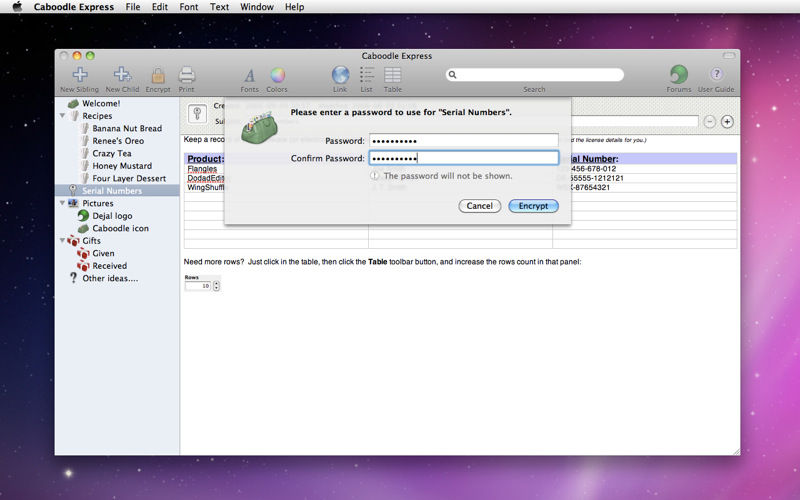The width and height of the screenshot is (800, 500).
Task: Click the Password field
Action: 464,140
